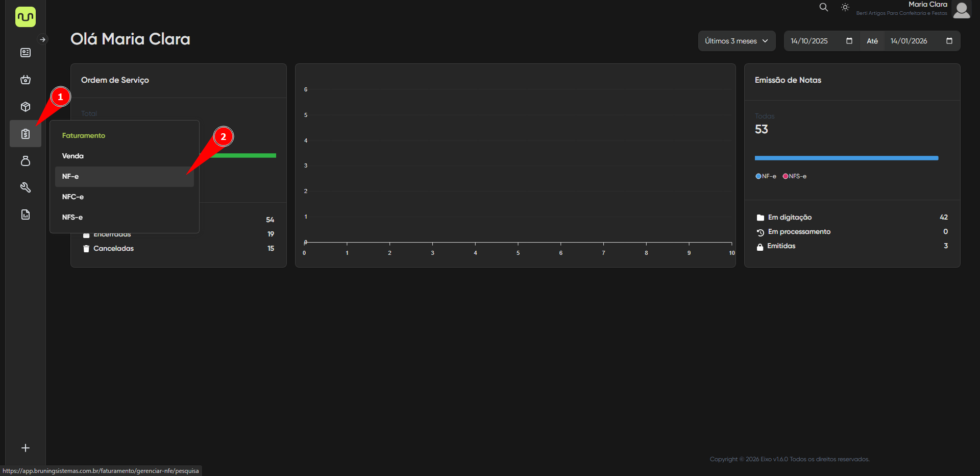Click the Faturamento clipboard sidebar icon
This screenshot has width=980, height=476.
click(26, 134)
